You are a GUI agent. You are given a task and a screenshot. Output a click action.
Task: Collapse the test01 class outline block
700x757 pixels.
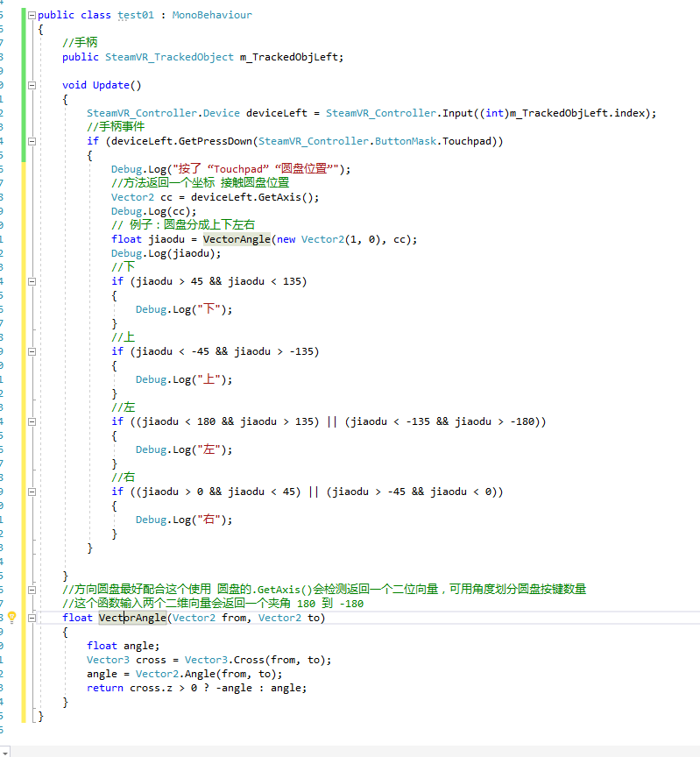click(x=32, y=16)
